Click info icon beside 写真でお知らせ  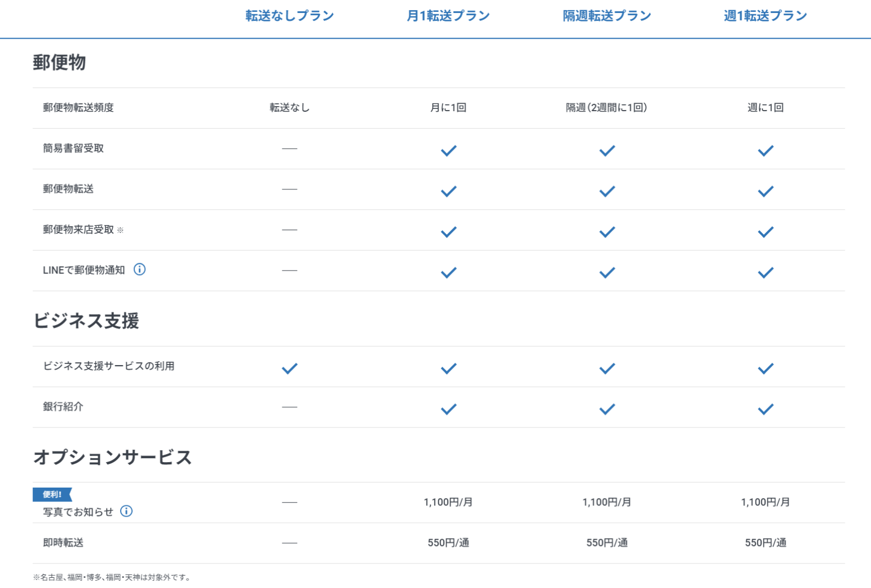point(126,511)
